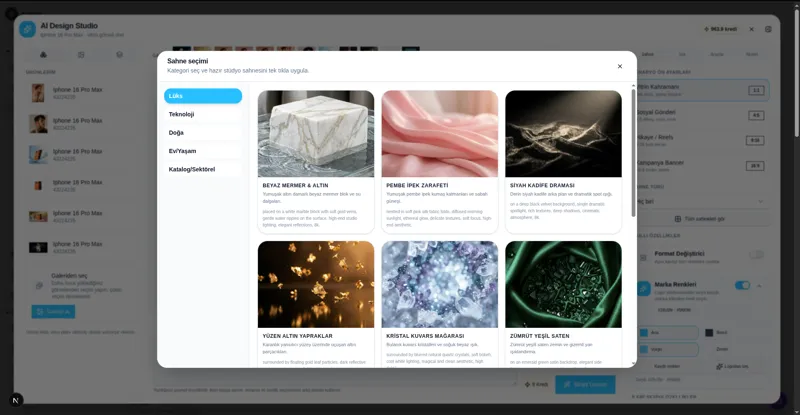This screenshot has height=415, width=800.
Task: Click the Next.js N badge icon
Action: click(x=16, y=400)
